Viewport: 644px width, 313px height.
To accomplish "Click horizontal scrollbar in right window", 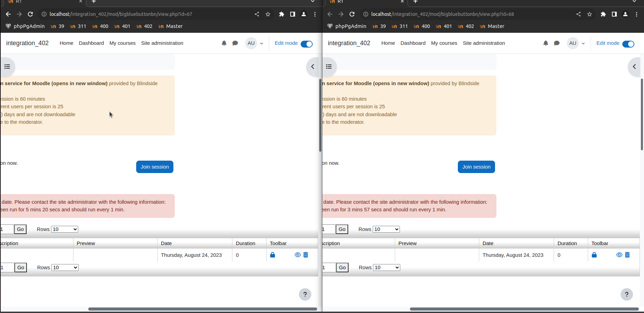I will point(524,309).
